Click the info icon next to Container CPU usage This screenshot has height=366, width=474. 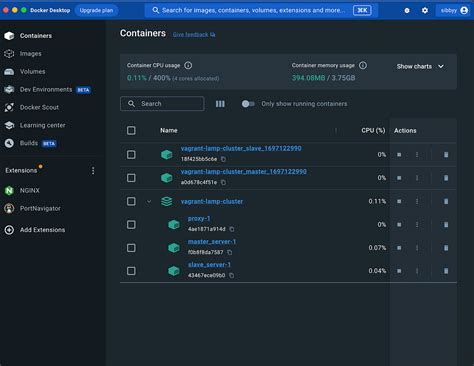[x=188, y=65]
